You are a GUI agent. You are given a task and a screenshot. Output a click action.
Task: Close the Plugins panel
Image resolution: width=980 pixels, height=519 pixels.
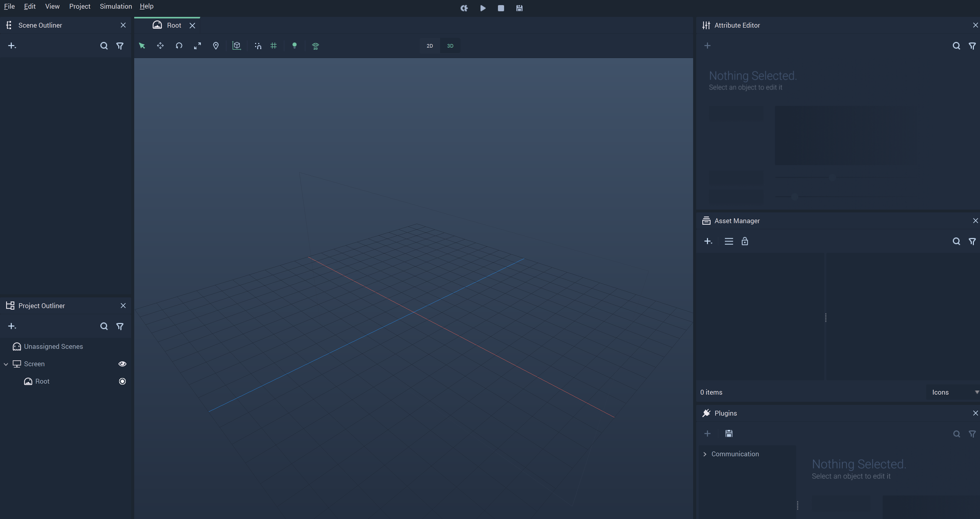975,413
